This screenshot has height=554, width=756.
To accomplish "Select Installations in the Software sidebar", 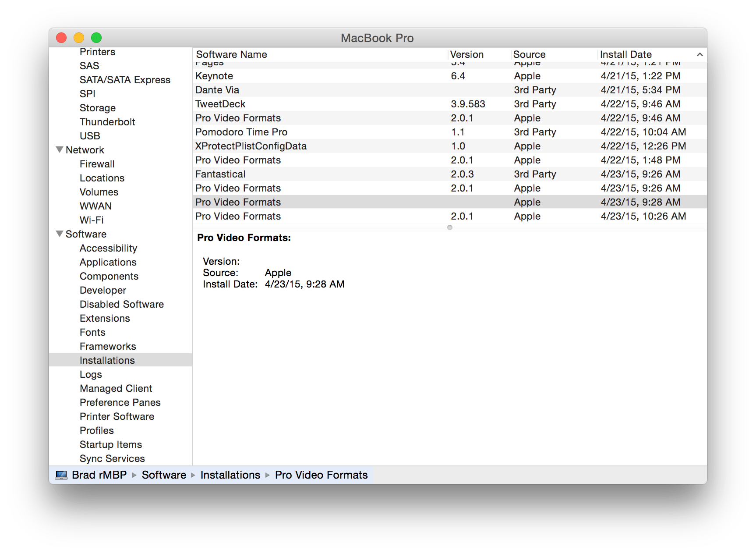I will pos(107,360).
